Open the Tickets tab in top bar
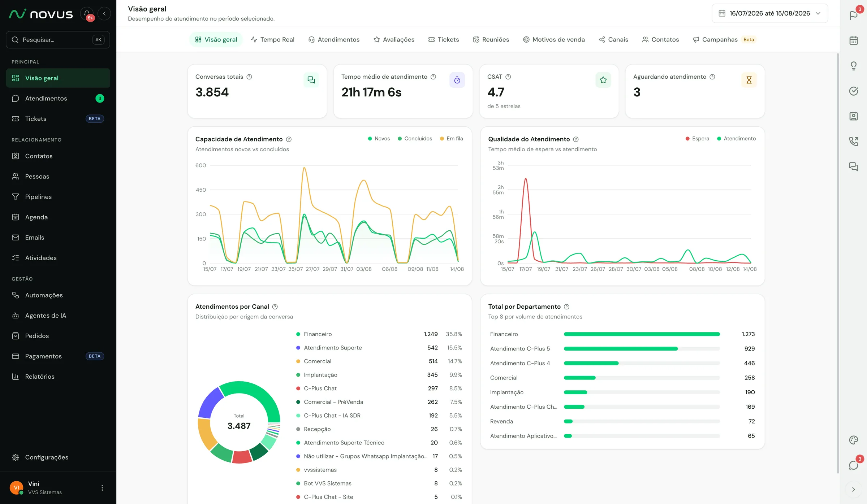This screenshot has height=504, width=867. tap(444, 40)
